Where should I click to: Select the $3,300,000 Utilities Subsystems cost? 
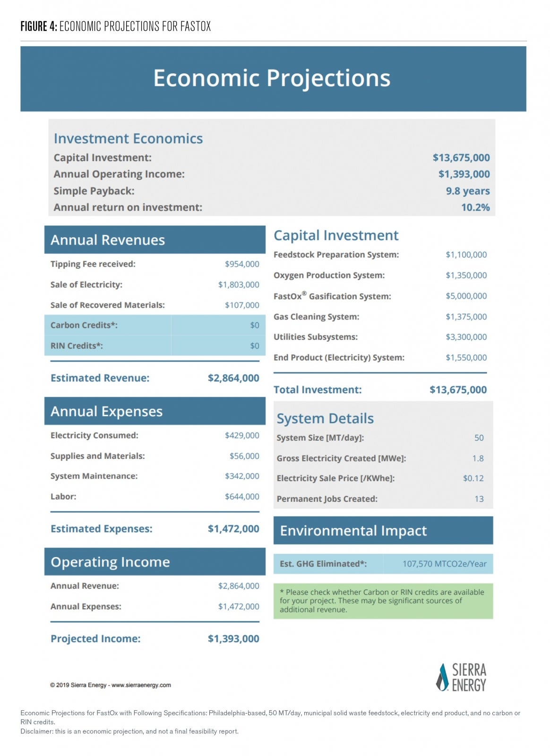coord(466,337)
